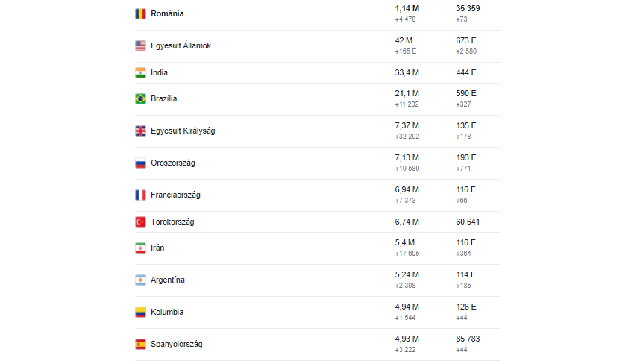Screen dimensions: 640x364
Task: Click the Argentina flag icon
Action: (x=140, y=280)
